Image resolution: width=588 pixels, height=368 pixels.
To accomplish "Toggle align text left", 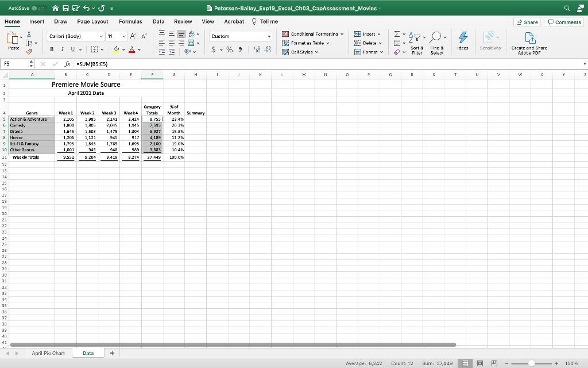I will (161, 43).
